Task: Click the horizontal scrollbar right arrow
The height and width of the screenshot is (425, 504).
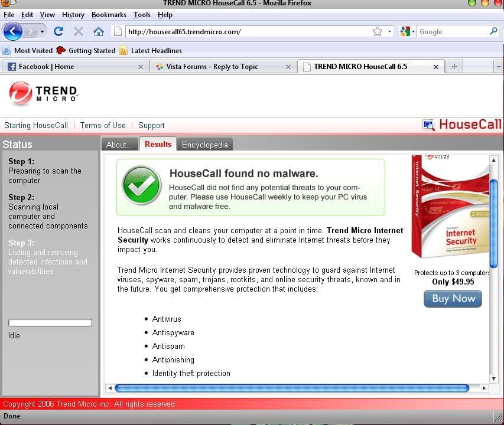Action: click(x=485, y=388)
